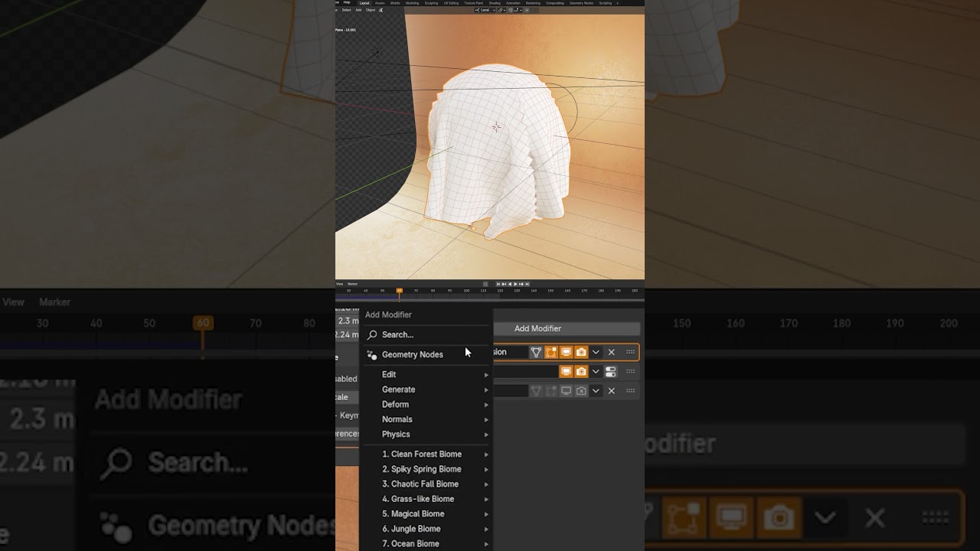Grab the second modifier's drag handle
The height and width of the screenshot is (551, 980).
tap(630, 371)
